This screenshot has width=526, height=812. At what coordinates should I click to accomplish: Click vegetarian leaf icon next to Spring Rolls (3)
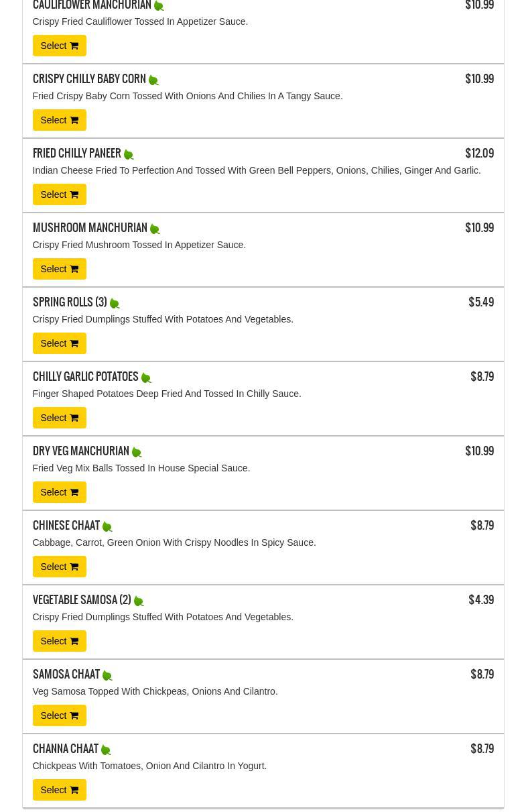tap(115, 304)
